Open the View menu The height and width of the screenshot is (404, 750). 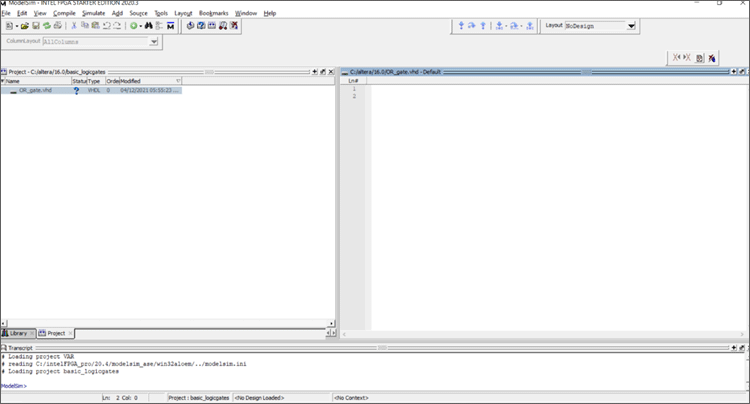(x=40, y=13)
